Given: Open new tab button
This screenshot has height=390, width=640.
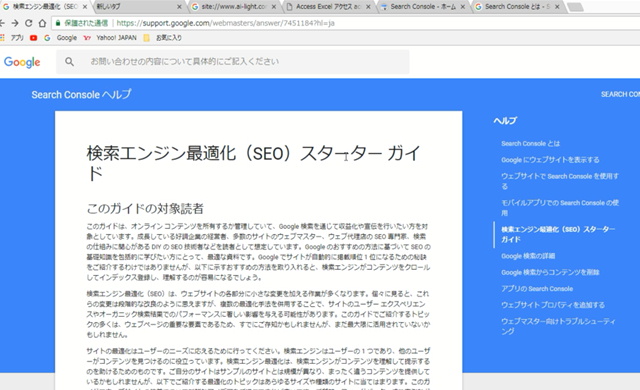Looking at the screenshot, I should point(575,7).
